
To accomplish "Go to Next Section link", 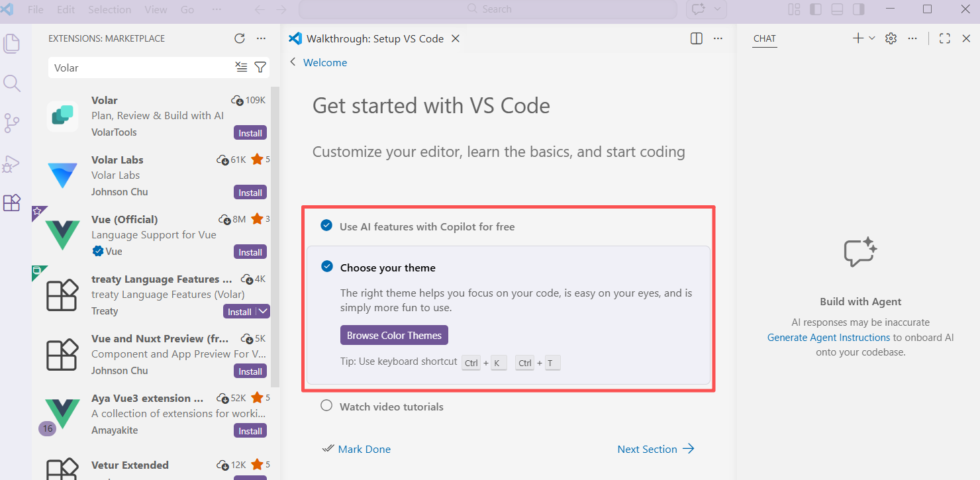I will [x=656, y=449].
